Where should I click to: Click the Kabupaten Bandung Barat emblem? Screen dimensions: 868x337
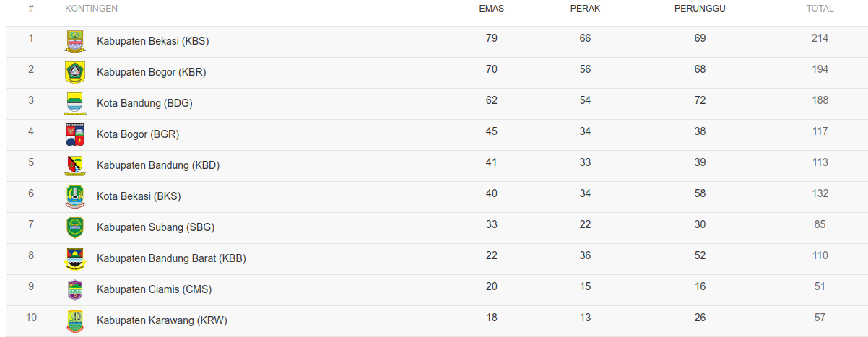(x=75, y=258)
